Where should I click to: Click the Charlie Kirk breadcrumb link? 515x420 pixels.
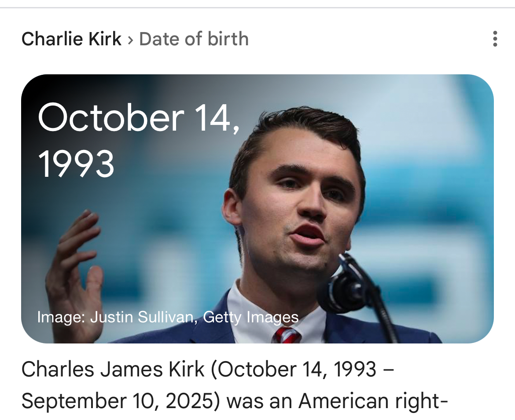(x=71, y=39)
